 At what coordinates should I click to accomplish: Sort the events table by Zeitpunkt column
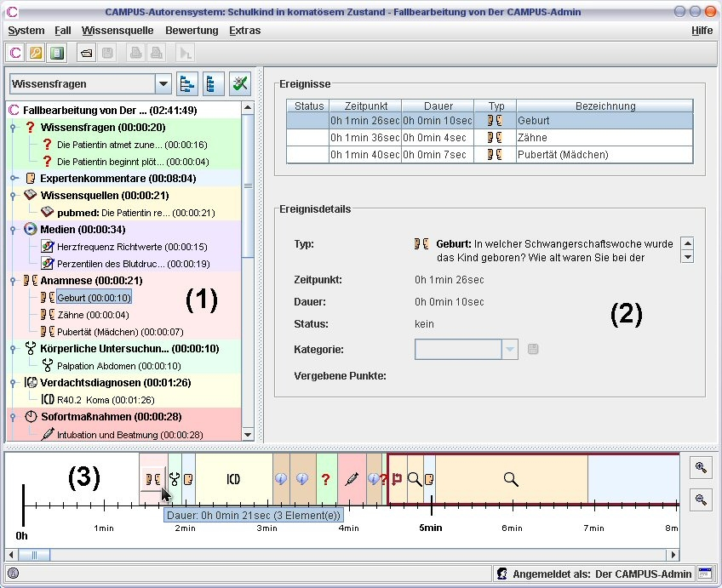[365, 106]
